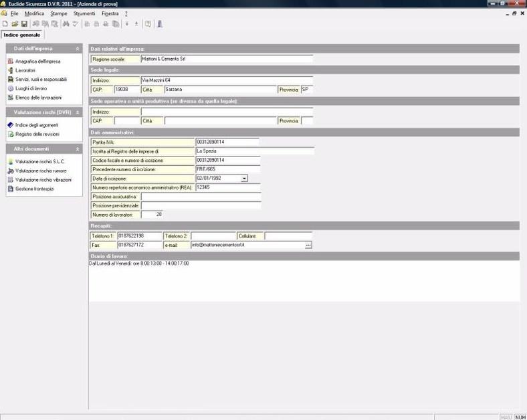Image resolution: width=527 pixels, height=420 pixels.
Task: Click the ellipsis button beside e-mail field
Action: [x=308, y=245]
